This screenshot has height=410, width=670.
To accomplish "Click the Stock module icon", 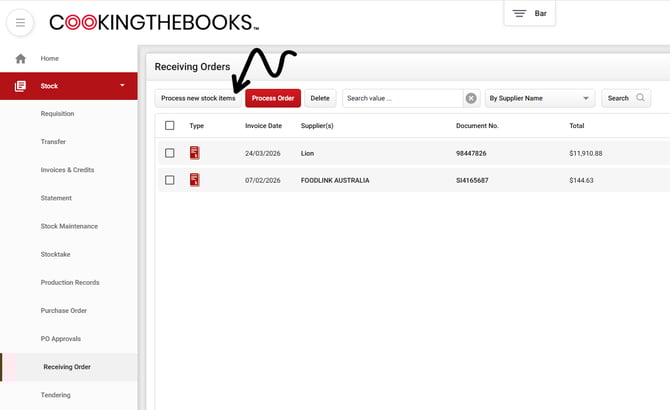I will point(20,86).
